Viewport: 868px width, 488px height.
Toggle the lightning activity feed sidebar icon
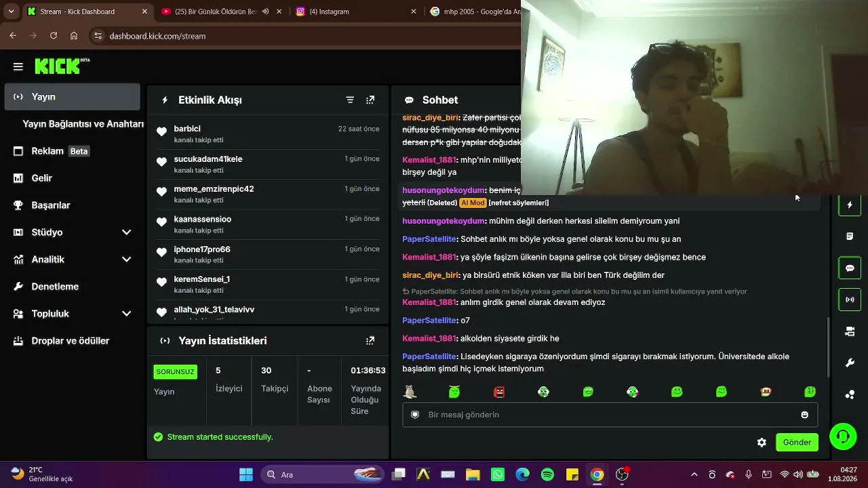click(850, 205)
